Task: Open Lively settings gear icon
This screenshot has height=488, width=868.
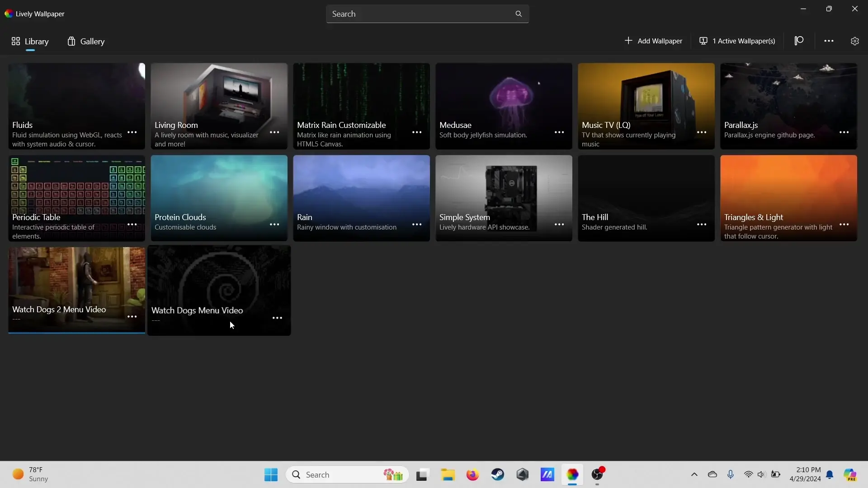Action: [x=854, y=41]
